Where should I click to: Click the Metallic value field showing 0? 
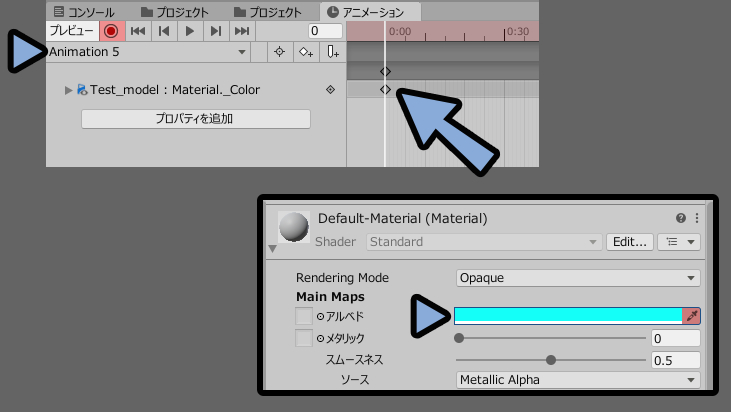(676, 338)
